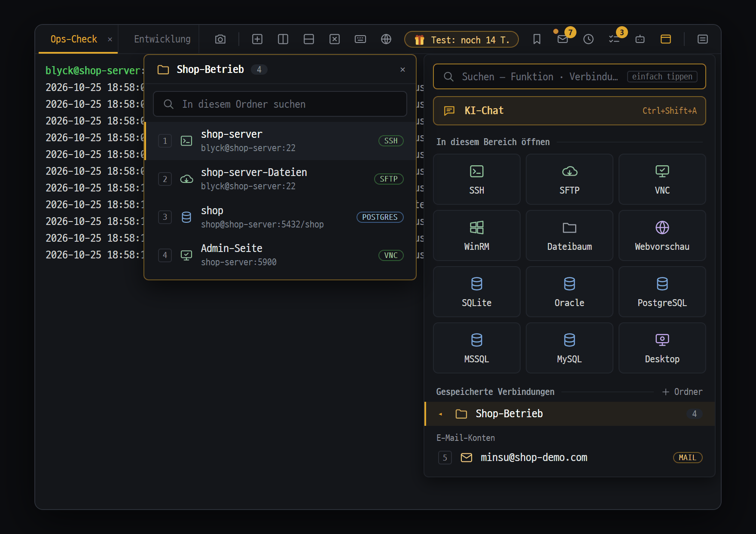Click the robot assistant icon

point(640,39)
